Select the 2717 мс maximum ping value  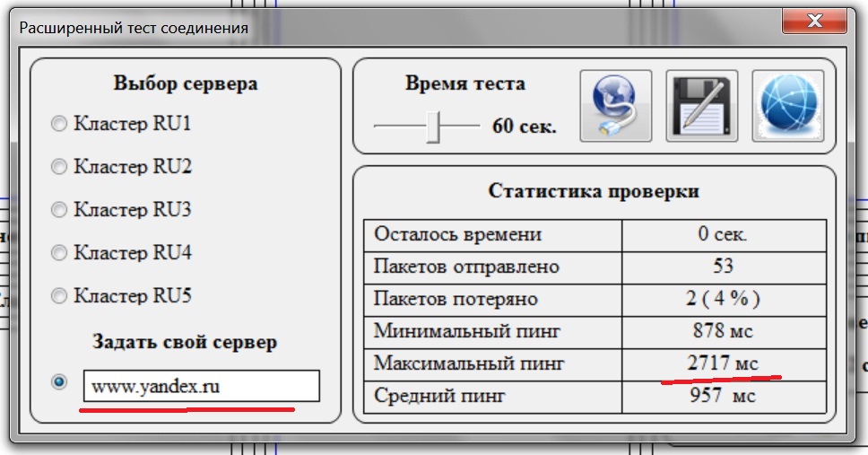point(723,364)
